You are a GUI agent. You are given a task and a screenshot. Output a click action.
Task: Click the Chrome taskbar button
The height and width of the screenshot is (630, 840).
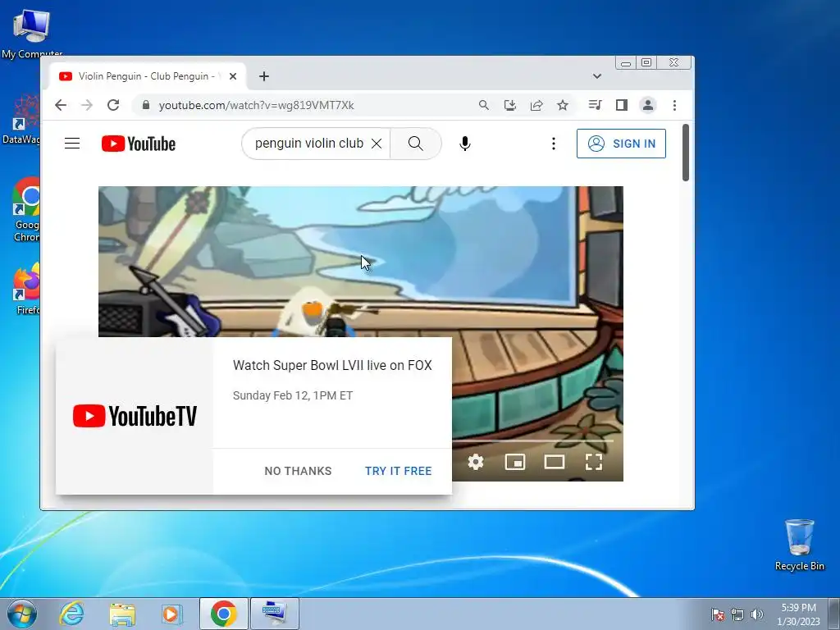(223, 614)
